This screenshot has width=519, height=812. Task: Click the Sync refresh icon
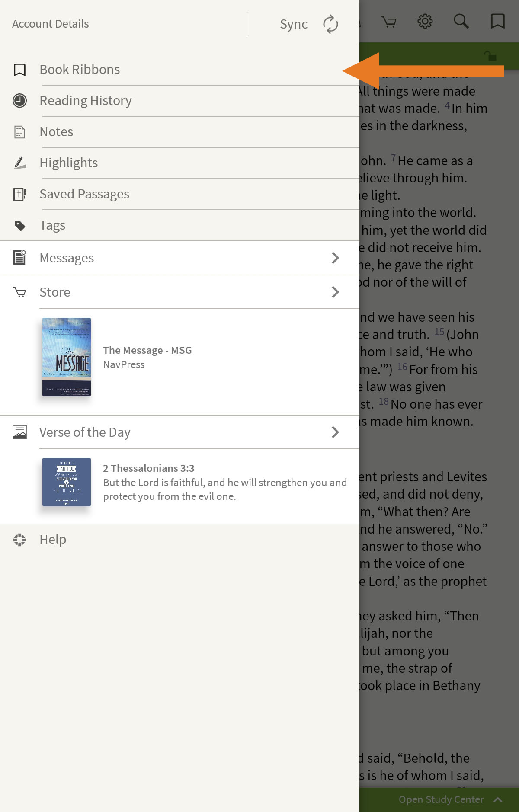coord(330,24)
